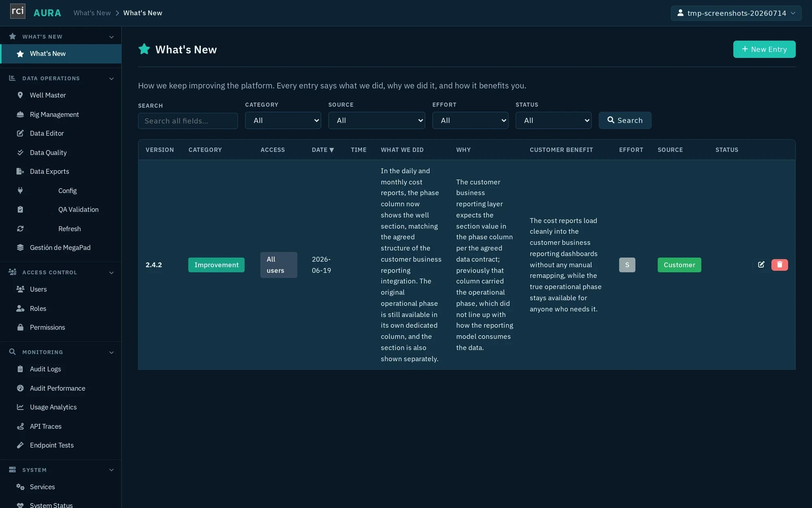Click the Audit Logs clipboard icon
Image resolution: width=812 pixels, height=508 pixels.
(20, 369)
